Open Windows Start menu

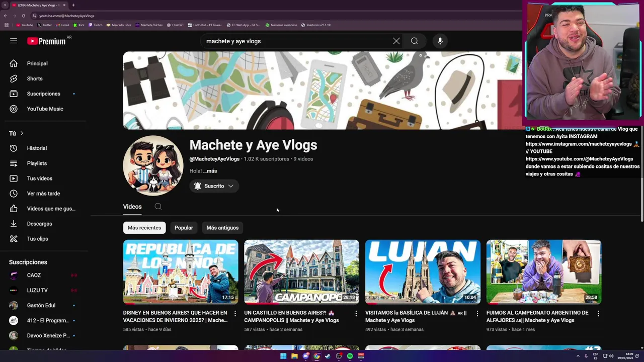click(x=283, y=356)
